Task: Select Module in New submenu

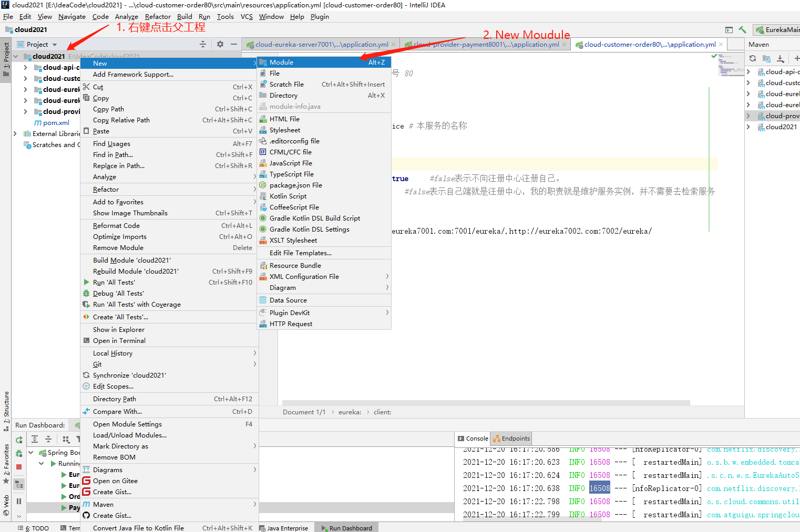Action: 324,62
